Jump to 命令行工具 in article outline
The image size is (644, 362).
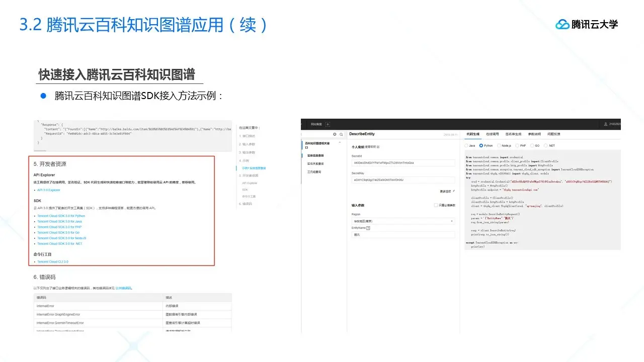249,196
